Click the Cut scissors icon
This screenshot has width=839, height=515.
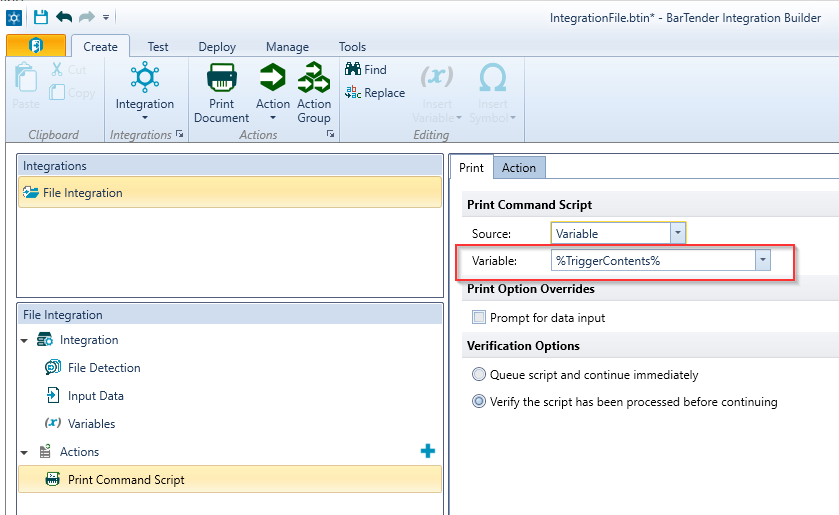click(57, 70)
